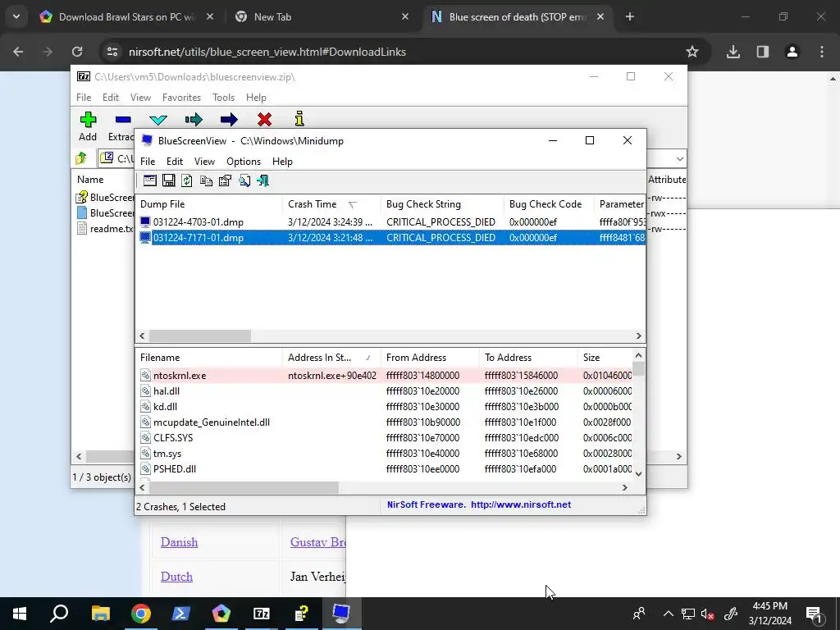Reload the page in Chrome
This screenshot has width=840, height=630.
(x=77, y=52)
